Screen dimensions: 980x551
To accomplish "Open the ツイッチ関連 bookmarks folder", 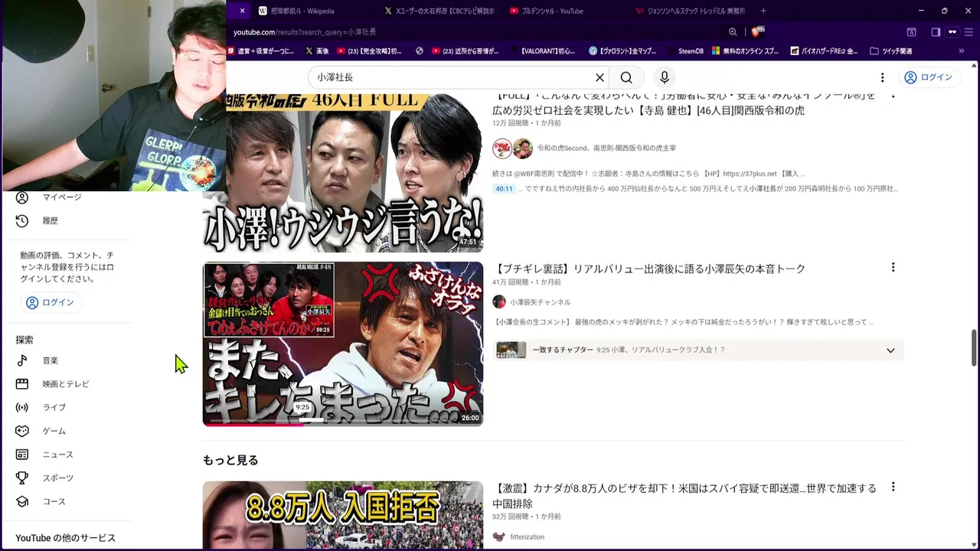I will click(x=891, y=51).
